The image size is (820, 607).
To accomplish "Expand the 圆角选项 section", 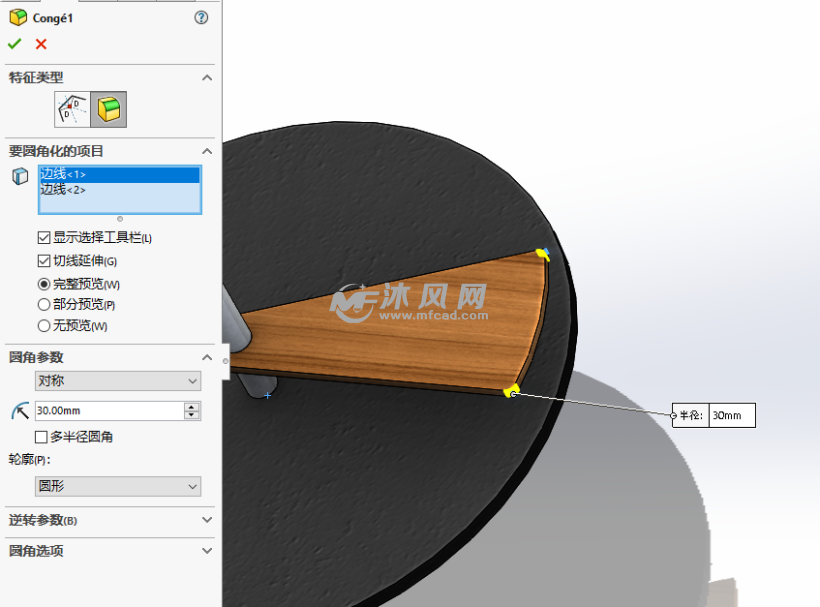I will coord(207,551).
